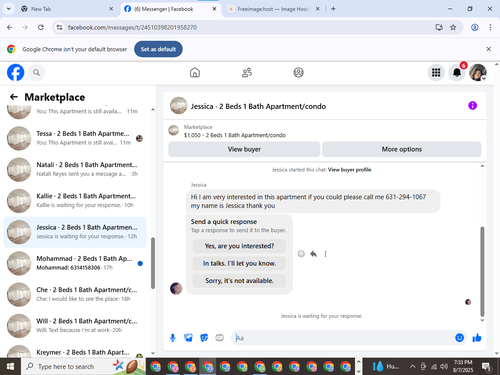Dismiss the default browser infobar
This screenshot has width=500, height=375.
coord(488,49)
